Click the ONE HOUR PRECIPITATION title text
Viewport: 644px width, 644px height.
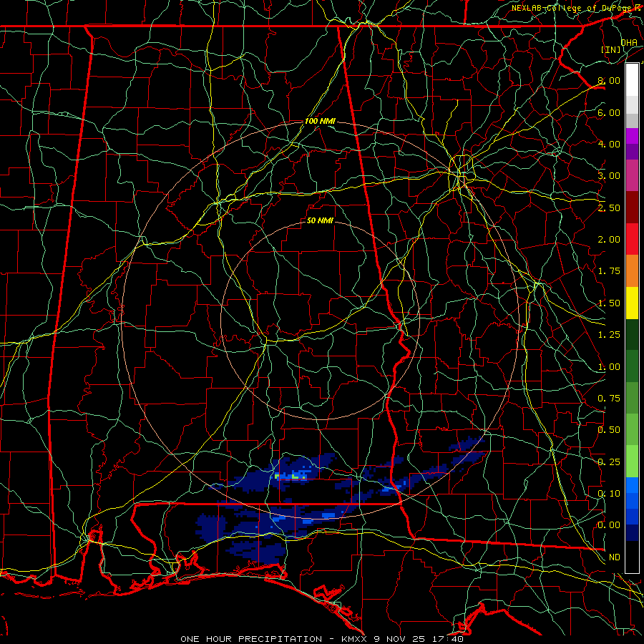pos(251,639)
